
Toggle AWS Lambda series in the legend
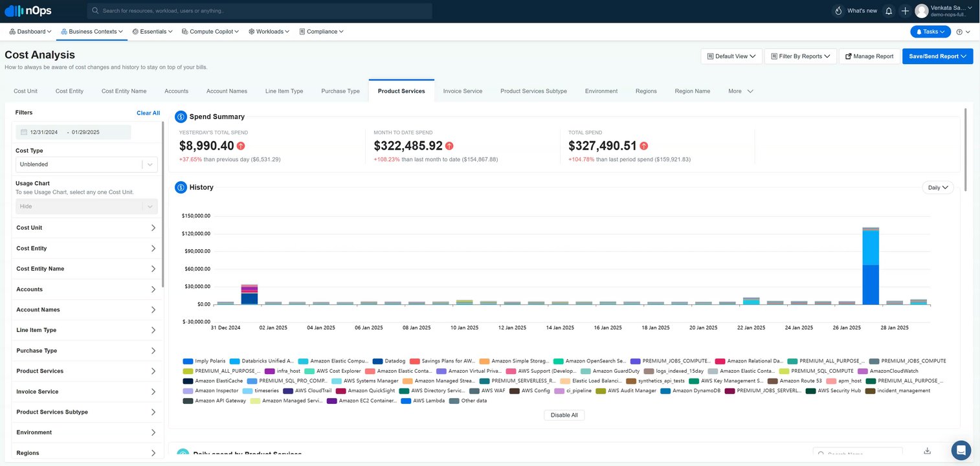pos(423,401)
